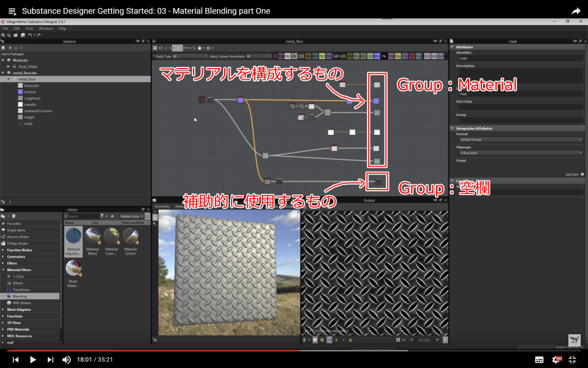Click the favorites star icon in Library toolbar

click(111, 217)
